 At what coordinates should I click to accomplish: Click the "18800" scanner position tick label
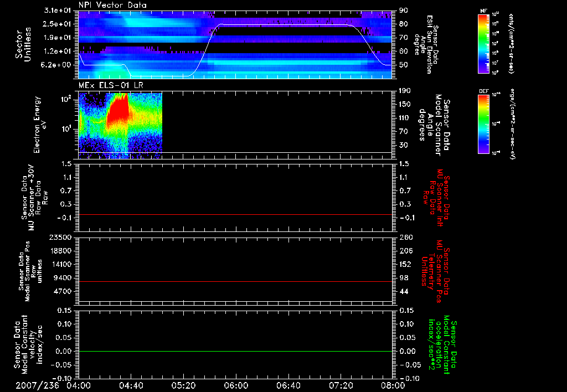click(61, 251)
